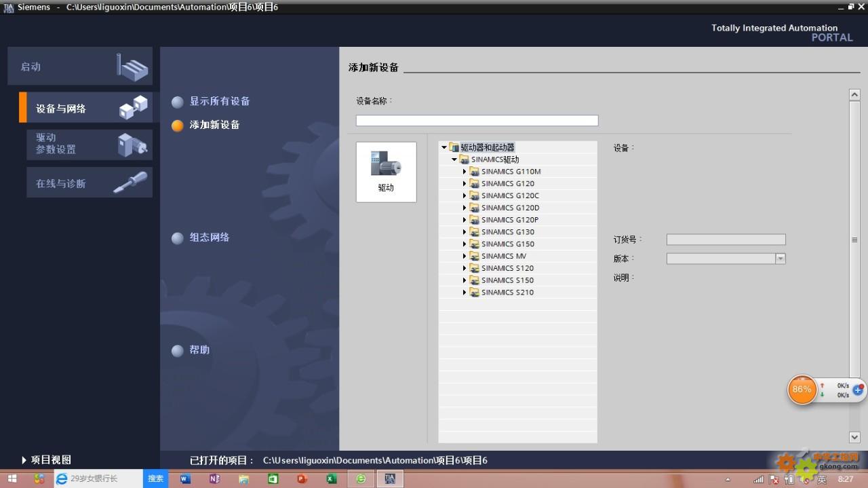Open Excel from the Windows taskbar
This screenshot has height=488, width=868.
(332, 478)
